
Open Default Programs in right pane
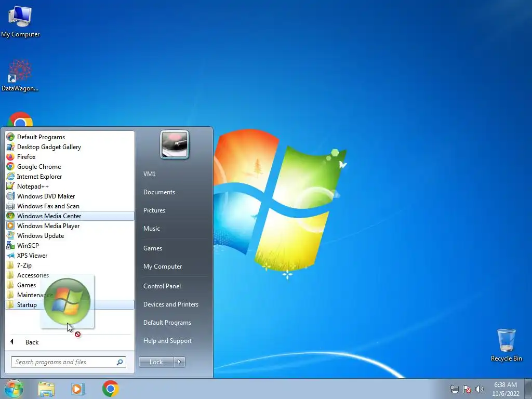(167, 323)
